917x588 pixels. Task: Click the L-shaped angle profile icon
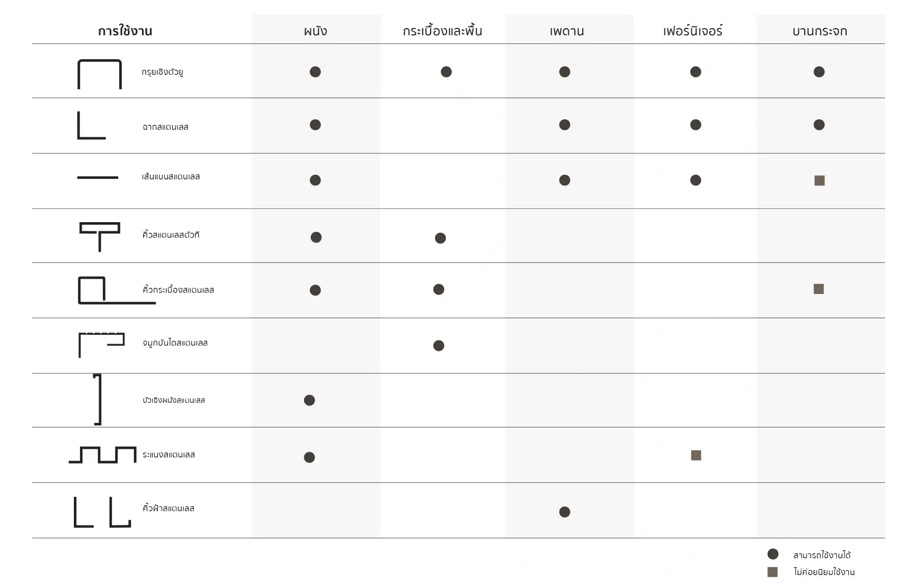91,125
